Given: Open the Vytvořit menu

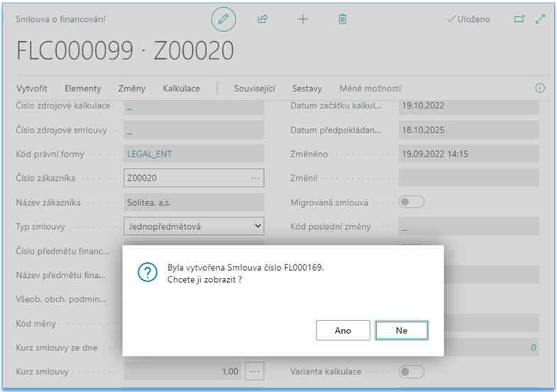Looking at the screenshot, I should (x=32, y=89).
